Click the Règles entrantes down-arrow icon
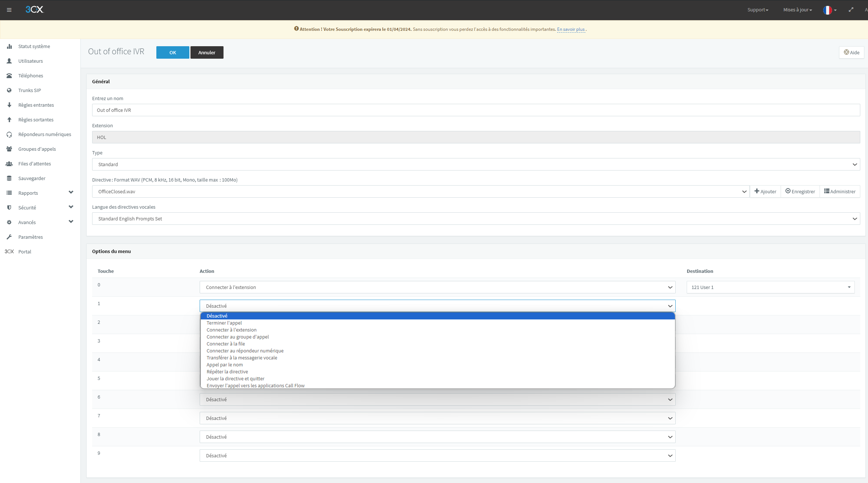This screenshot has height=483, width=868. click(9, 105)
